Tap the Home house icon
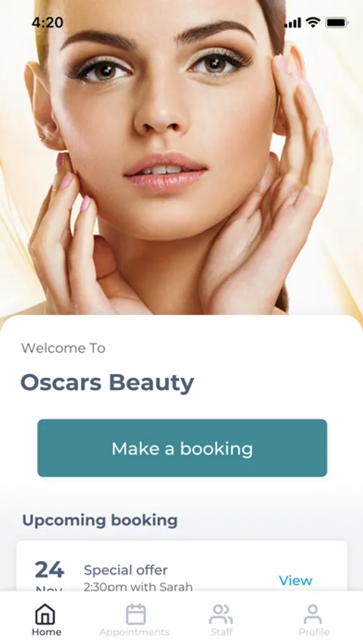363x644 pixels. [45, 614]
